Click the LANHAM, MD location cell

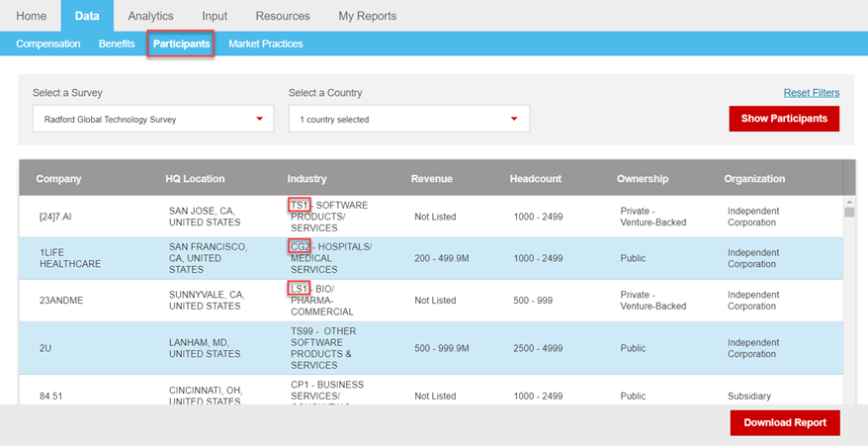pos(205,348)
